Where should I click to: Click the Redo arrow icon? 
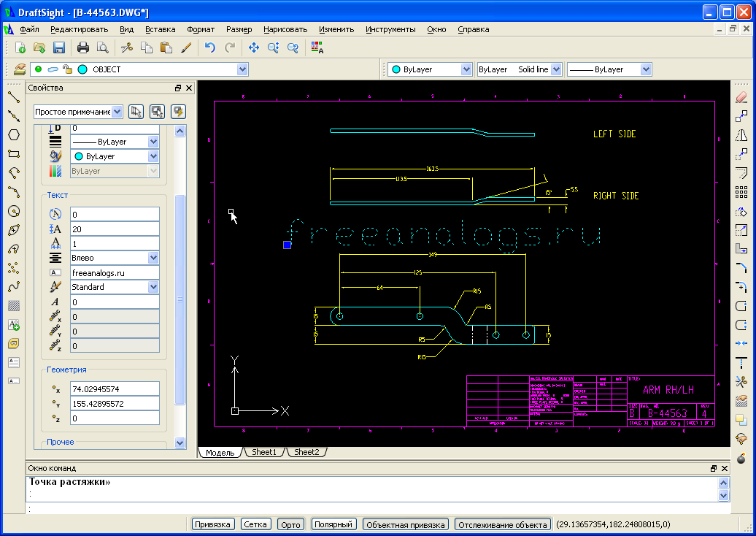[x=230, y=47]
